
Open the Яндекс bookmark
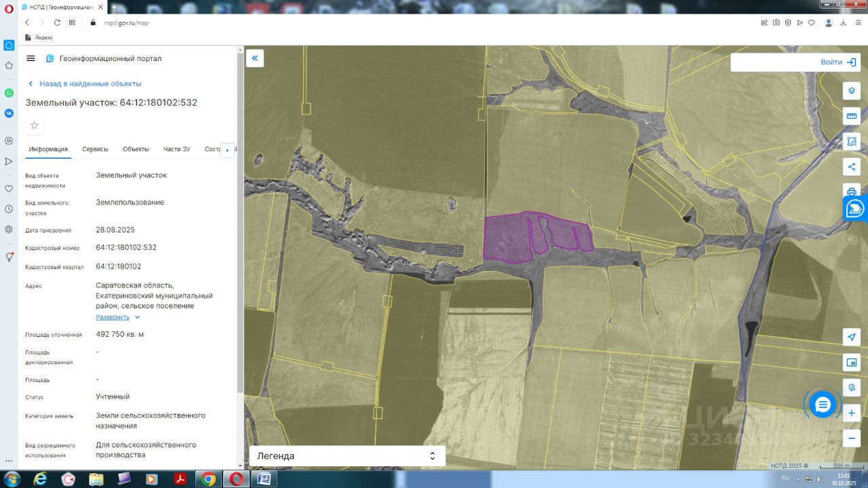pos(39,37)
